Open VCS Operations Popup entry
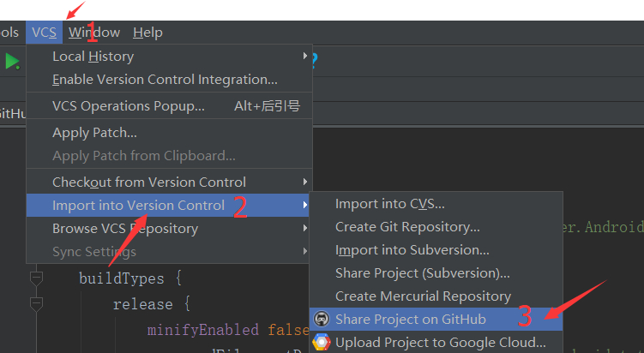Viewport: 644px width, 353px height. point(129,106)
